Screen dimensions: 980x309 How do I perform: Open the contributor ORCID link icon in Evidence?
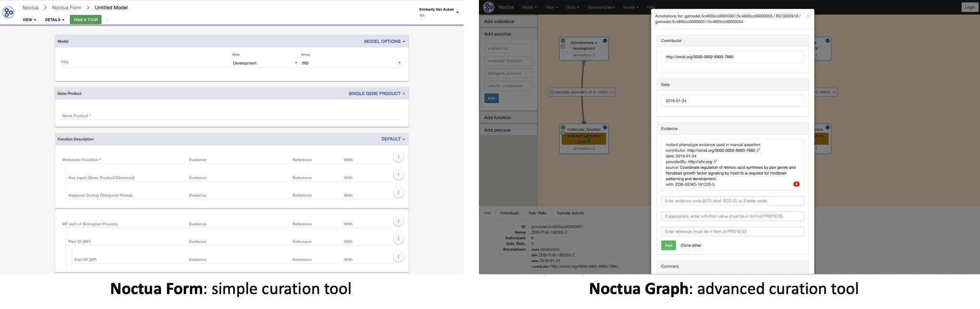(x=758, y=150)
